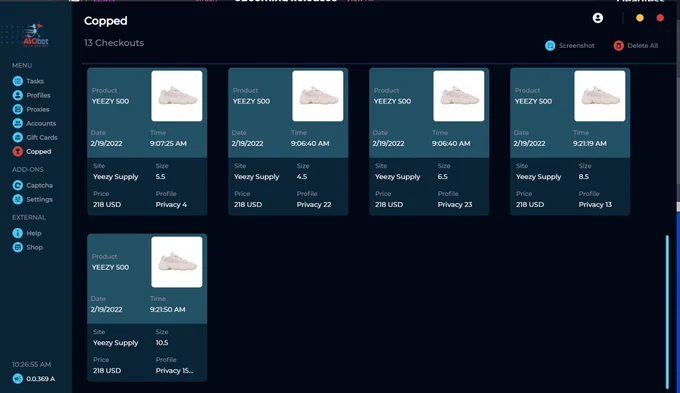Click the checkout list vertical scrollbar

click(x=667, y=311)
